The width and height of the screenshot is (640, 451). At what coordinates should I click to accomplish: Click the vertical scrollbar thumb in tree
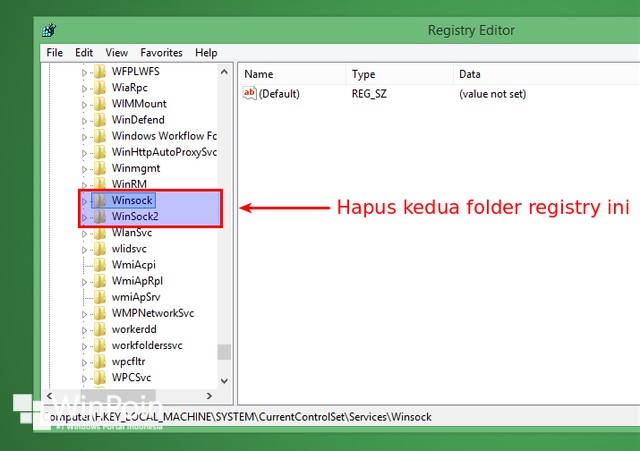224,352
